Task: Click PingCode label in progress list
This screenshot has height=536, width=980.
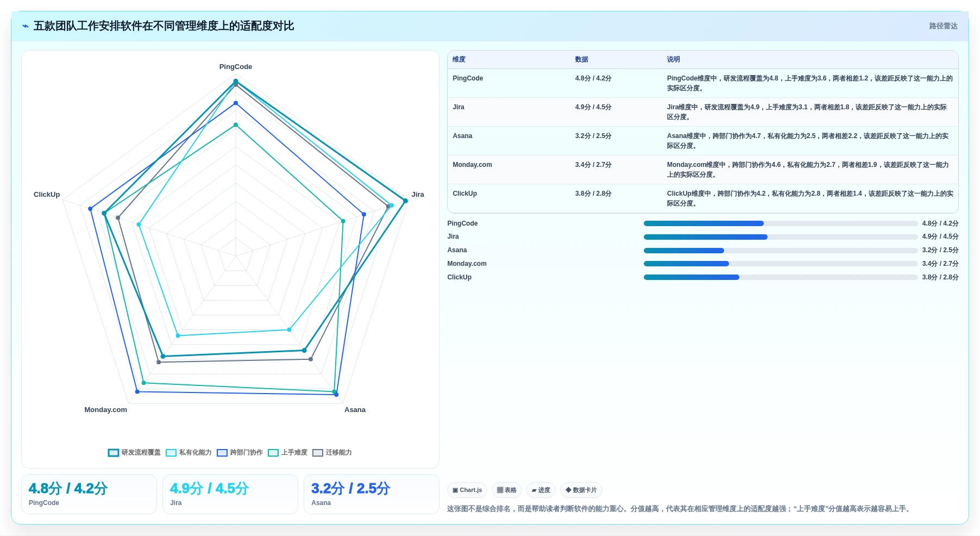Action: click(x=462, y=223)
